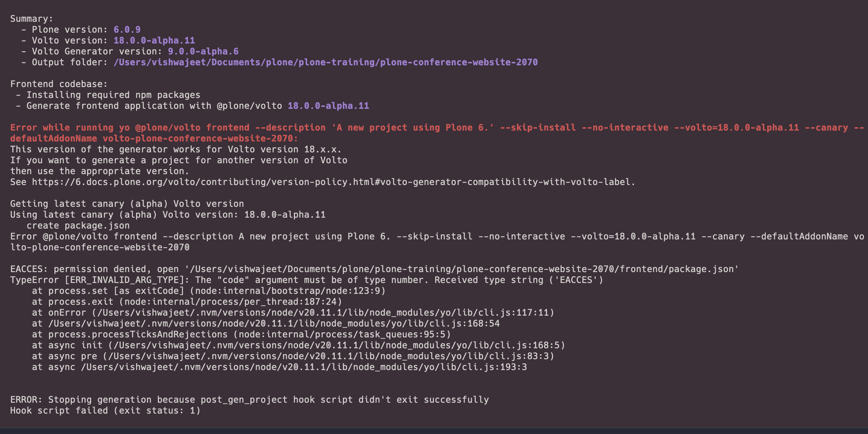The width and height of the screenshot is (868, 434).
Task: Click the Volto Generator version 9.0.0-alpha.6
Action: pyautogui.click(x=203, y=51)
